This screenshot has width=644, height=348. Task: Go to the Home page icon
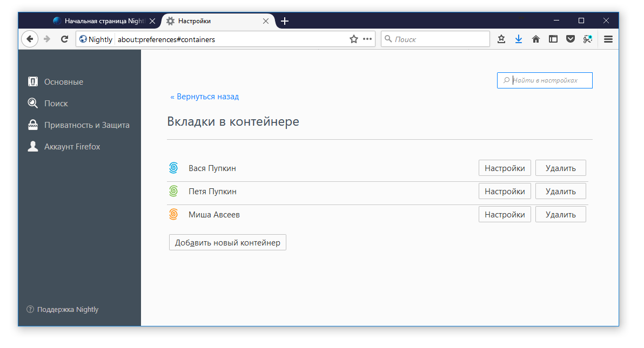536,39
